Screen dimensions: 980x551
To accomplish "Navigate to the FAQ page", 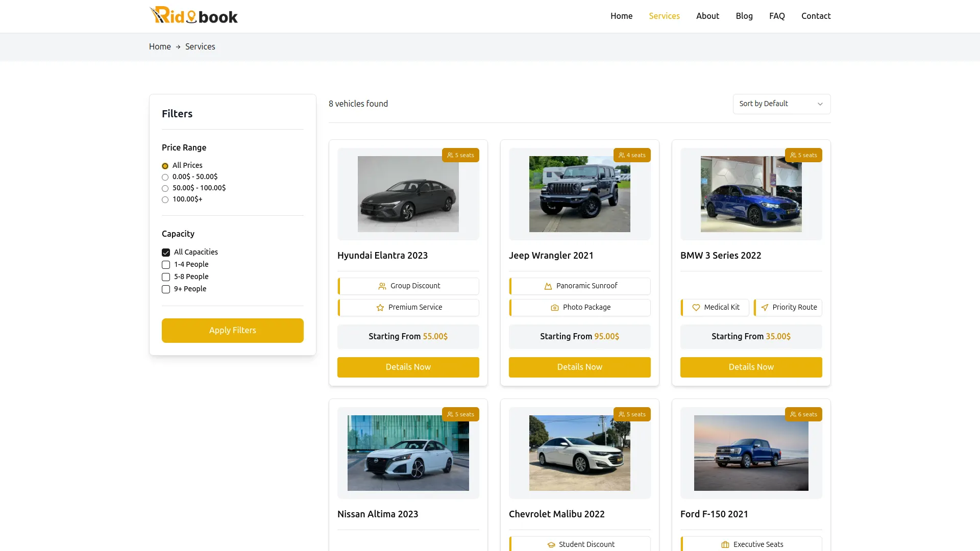I will click(x=776, y=16).
